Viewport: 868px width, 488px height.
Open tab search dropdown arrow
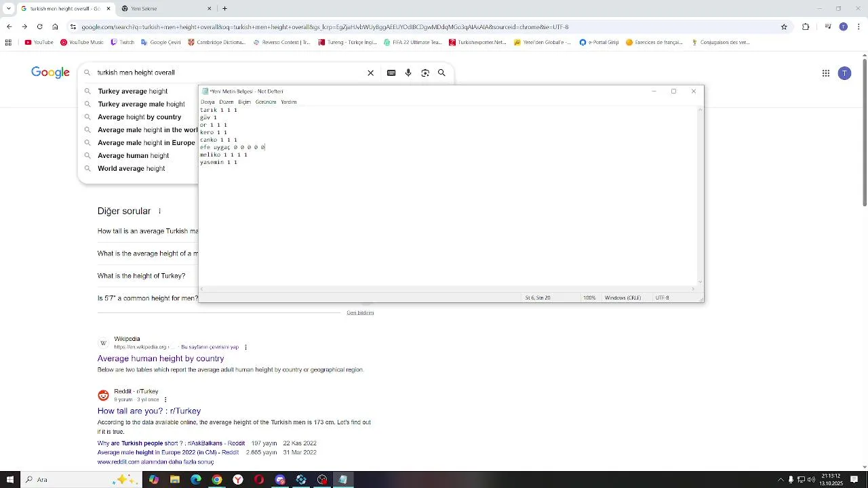(x=8, y=9)
